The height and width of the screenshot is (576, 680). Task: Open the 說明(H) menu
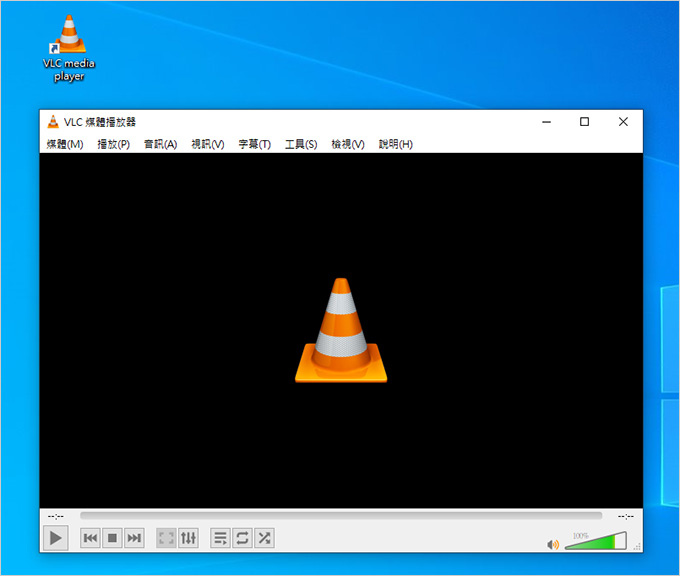click(x=396, y=144)
